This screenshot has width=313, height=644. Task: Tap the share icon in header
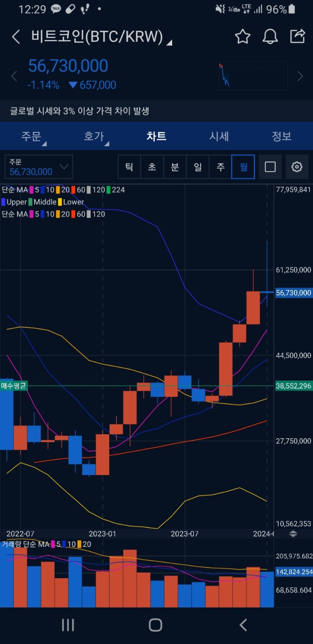pos(297,36)
